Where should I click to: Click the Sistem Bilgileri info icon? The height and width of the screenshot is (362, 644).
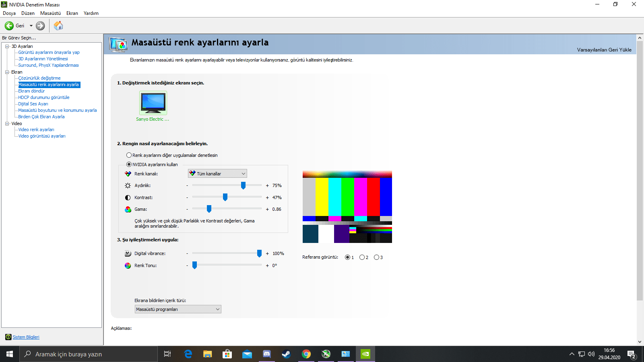pyautogui.click(x=8, y=337)
